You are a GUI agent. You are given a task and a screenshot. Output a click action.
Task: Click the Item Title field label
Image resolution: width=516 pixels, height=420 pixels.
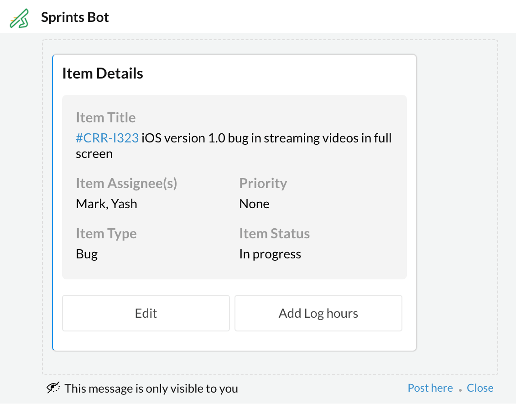(106, 118)
